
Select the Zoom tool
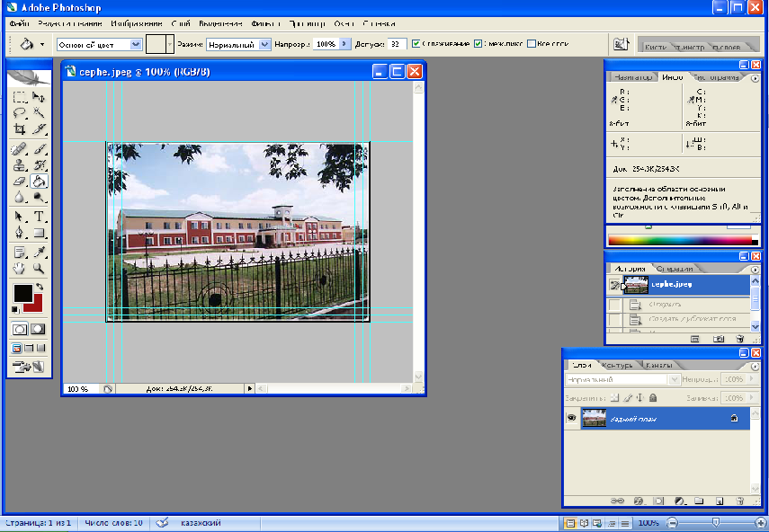click(x=39, y=269)
